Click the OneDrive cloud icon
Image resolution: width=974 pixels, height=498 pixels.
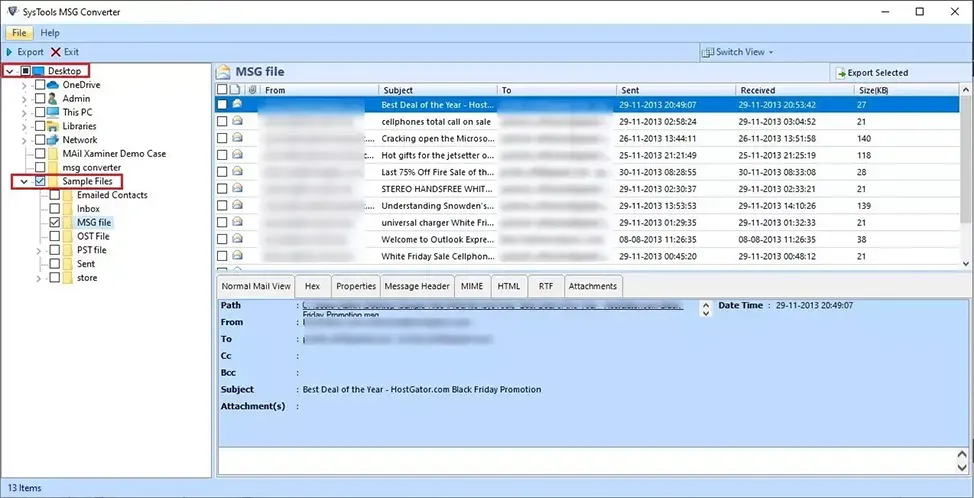53,85
